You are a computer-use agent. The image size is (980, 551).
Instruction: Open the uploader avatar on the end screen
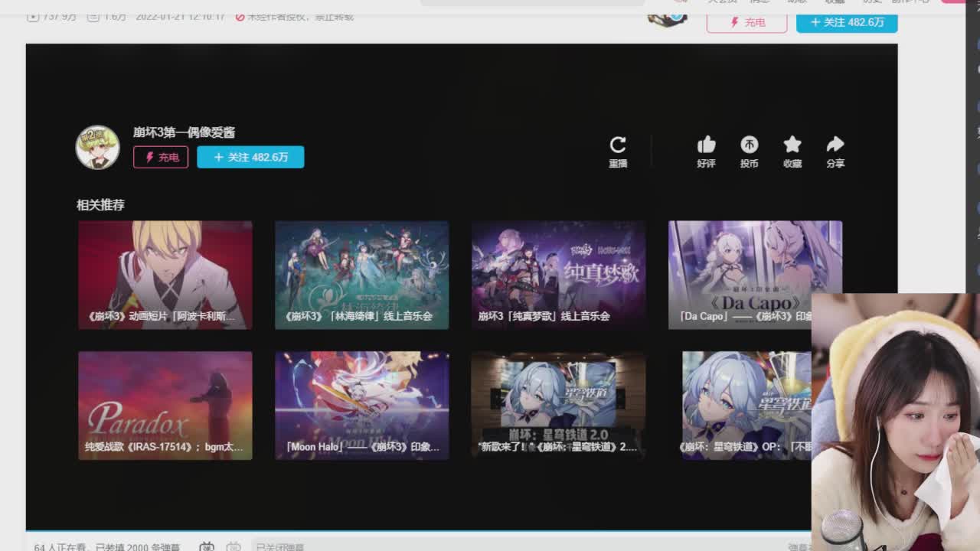tap(97, 147)
